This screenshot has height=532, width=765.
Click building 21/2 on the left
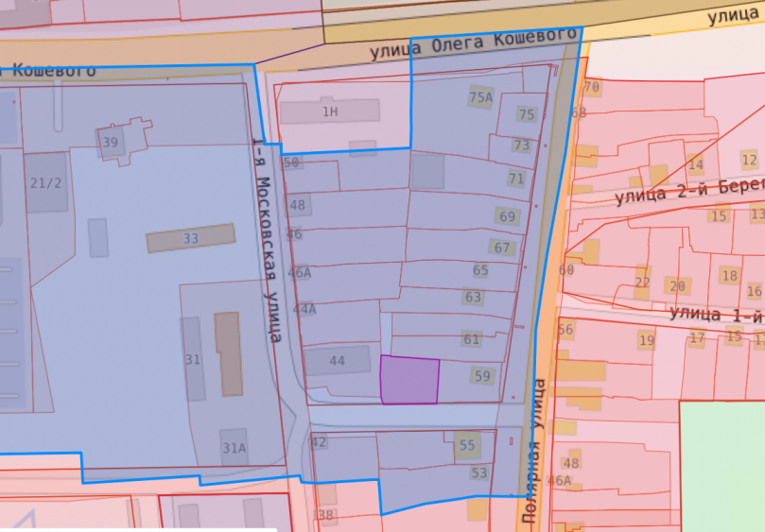[x=45, y=182]
